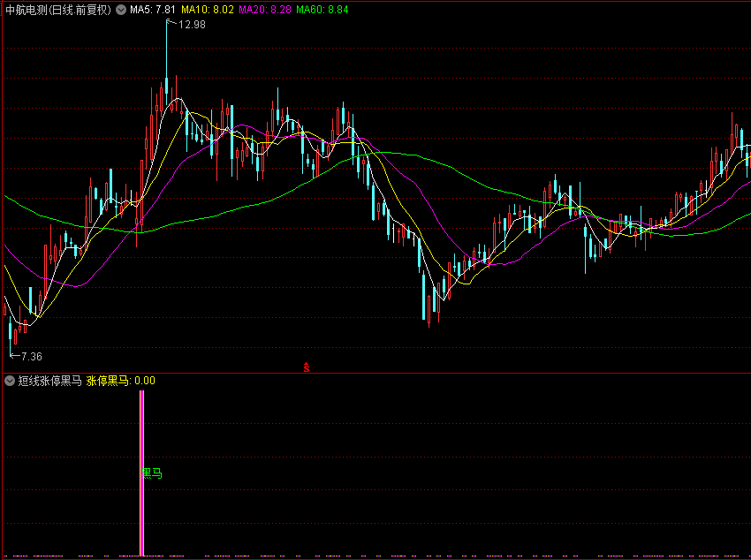The width and height of the screenshot is (751, 560).
Task: Select the MA5: 7.81 label
Action: (153, 10)
